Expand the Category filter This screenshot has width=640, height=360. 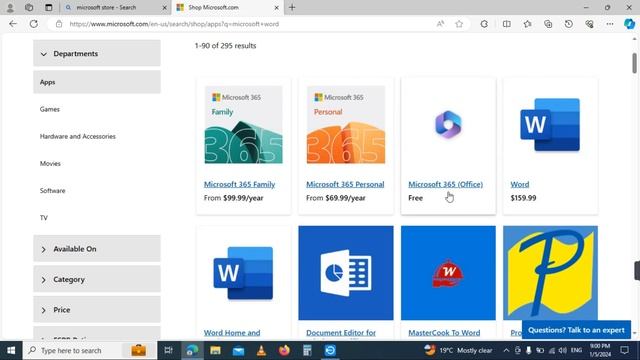pyautogui.click(x=97, y=279)
